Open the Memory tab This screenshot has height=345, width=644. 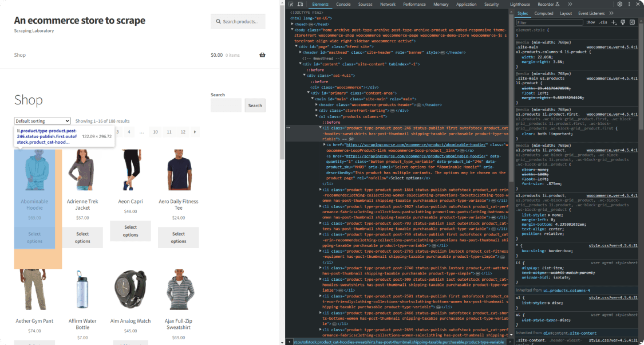coord(441,4)
